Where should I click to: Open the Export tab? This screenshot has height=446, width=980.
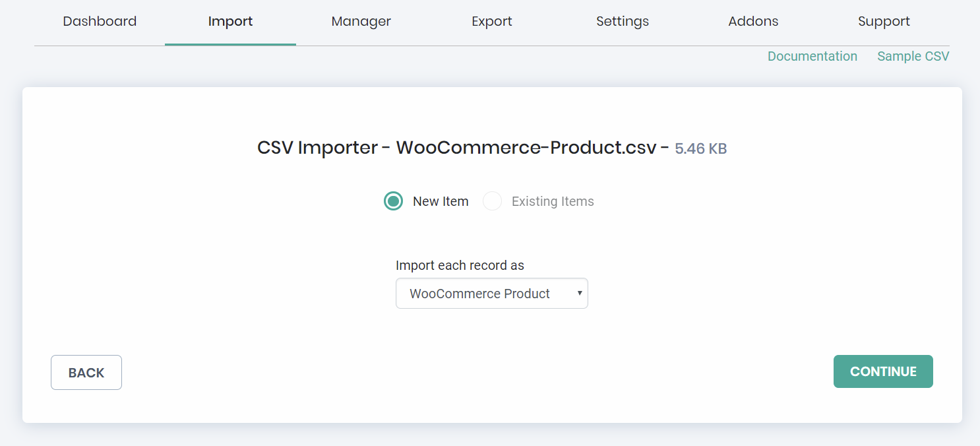pyautogui.click(x=491, y=21)
